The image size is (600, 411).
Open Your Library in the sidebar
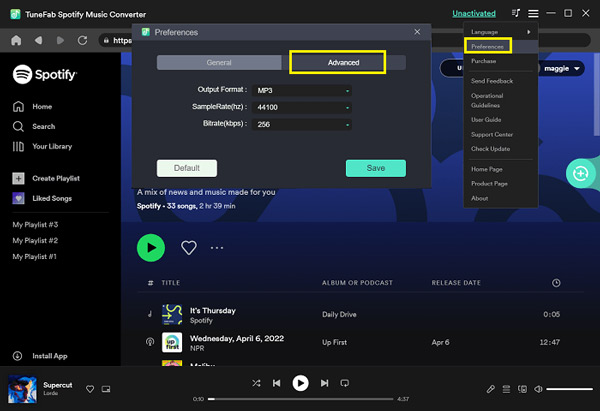pyautogui.click(x=42, y=146)
